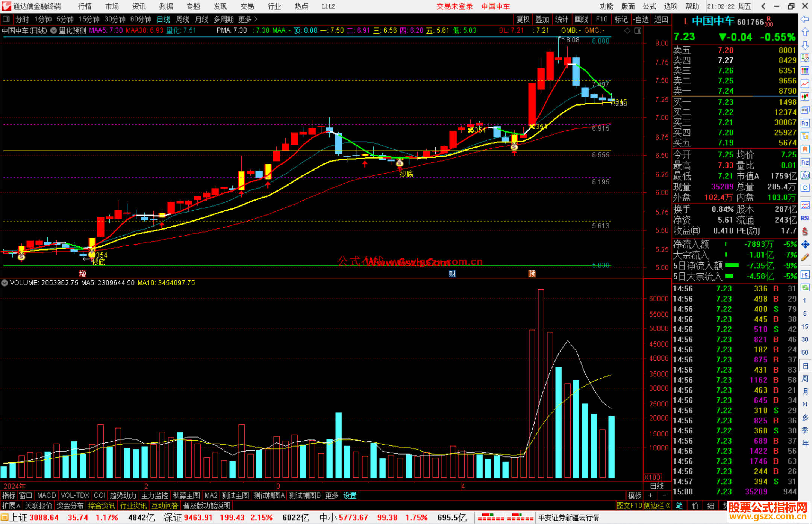The height and width of the screenshot is (524, 812).
Task: Collapse the 侧边栏 sidebar with chevrons
Action: pyautogui.click(x=657, y=506)
